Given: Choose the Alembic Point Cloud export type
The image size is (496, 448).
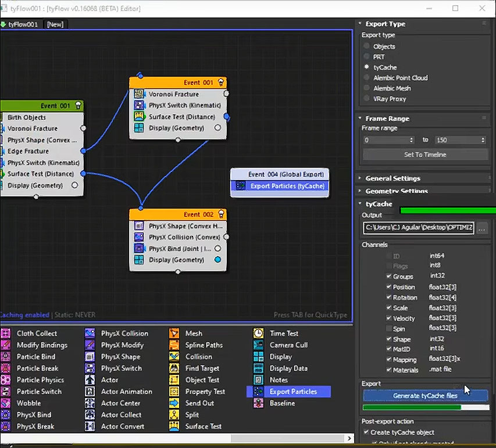Looking at the screenshot, I should click(367, 77).
